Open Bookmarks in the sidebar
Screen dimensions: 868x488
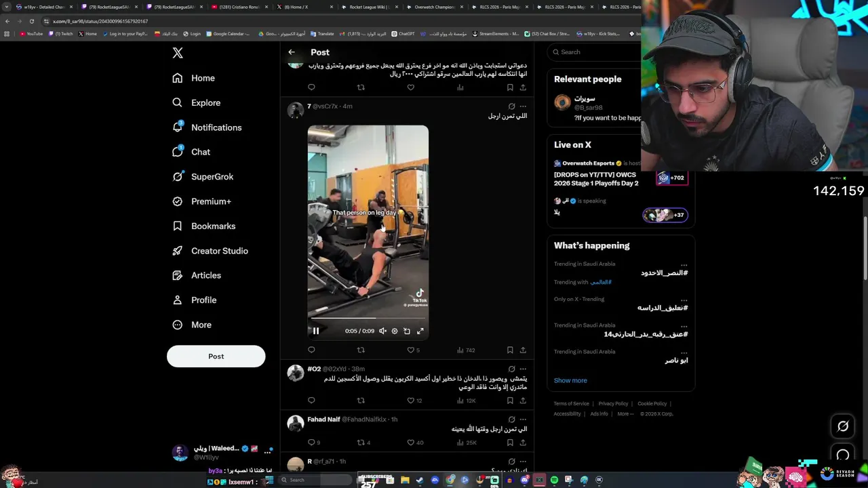[203, 226]
